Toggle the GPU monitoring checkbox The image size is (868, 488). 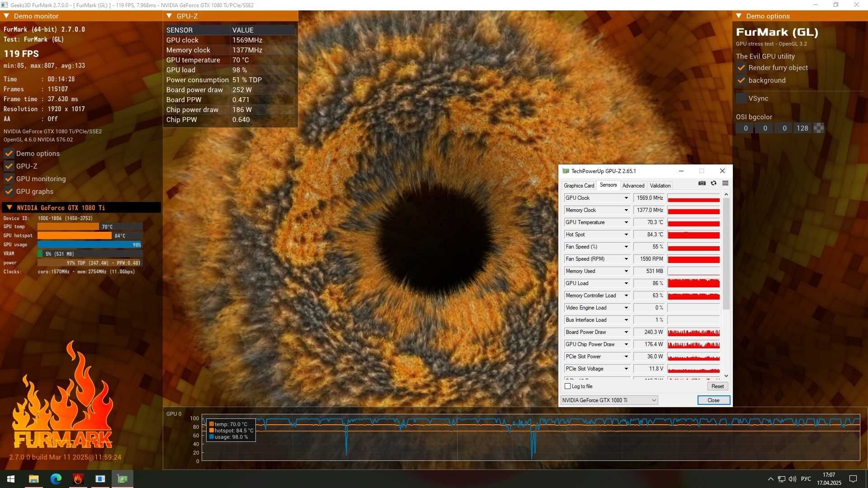point(9,179)
